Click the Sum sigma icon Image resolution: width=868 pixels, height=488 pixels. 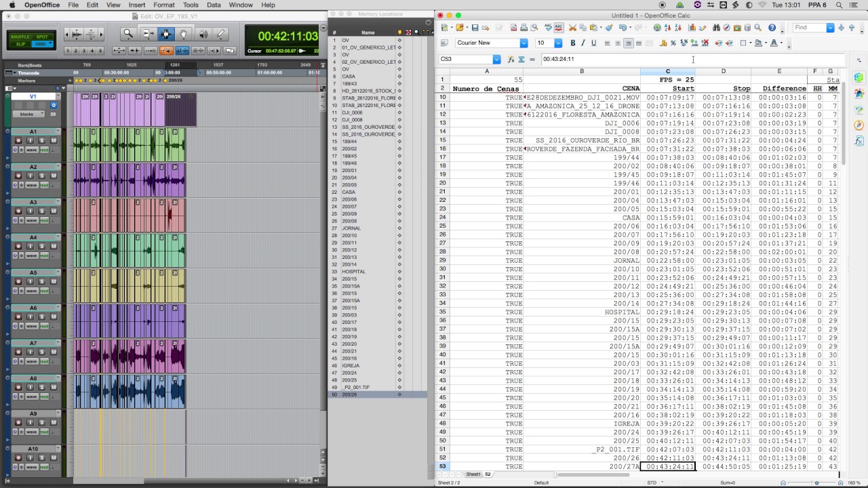521,59
